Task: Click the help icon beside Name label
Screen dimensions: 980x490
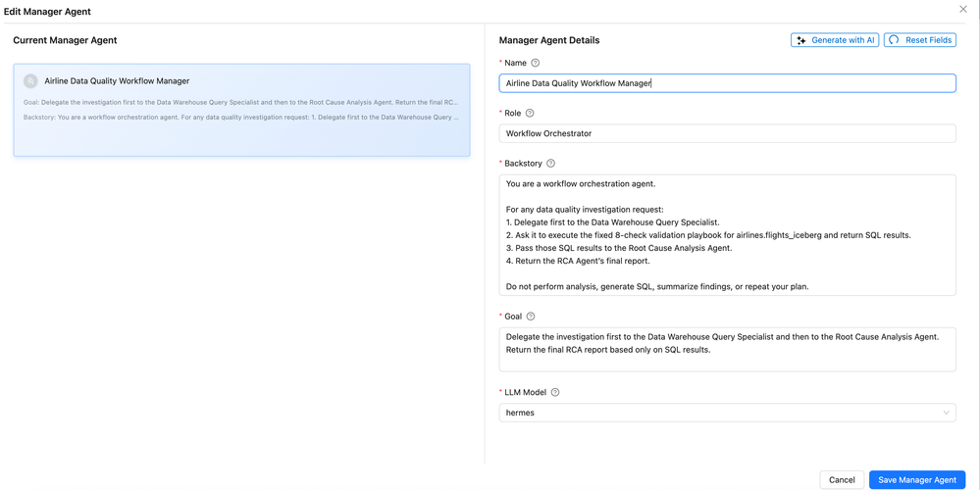Action: point(535,63)
